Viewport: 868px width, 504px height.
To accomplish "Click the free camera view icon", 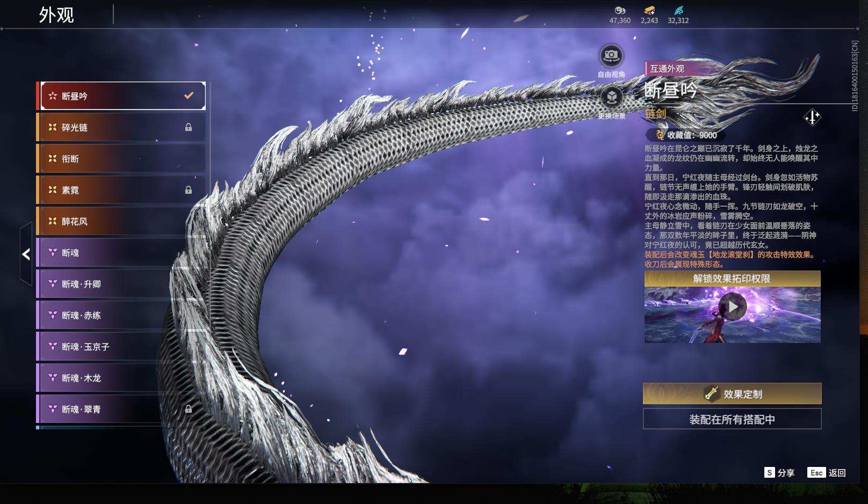I will pyautogui.click(x=611, y=55).
